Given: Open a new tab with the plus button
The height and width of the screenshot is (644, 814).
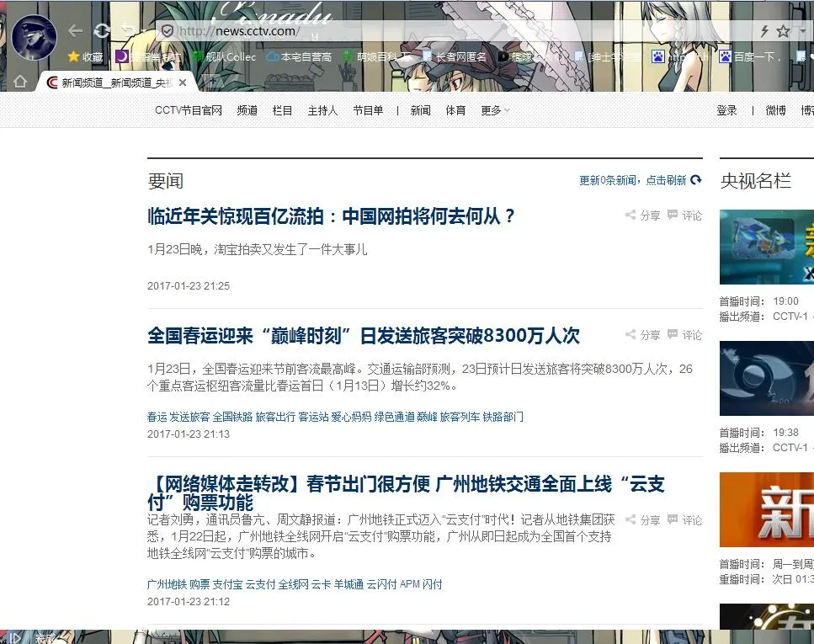Looking at the screenshot, I should (212, 81).
